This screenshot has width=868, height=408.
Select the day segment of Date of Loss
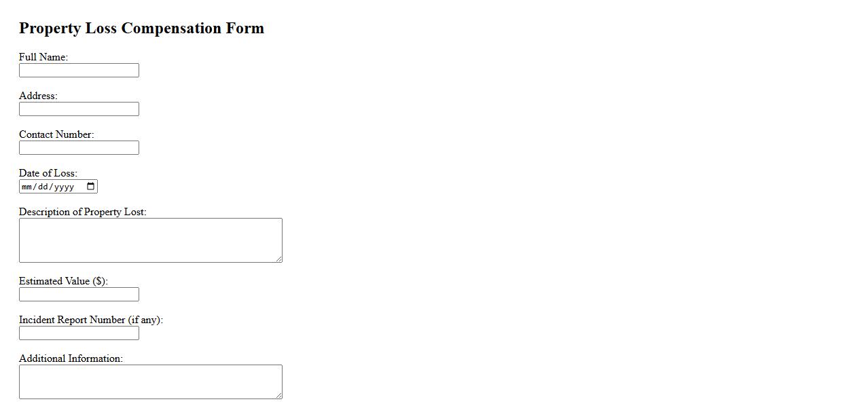coord(43,187)
